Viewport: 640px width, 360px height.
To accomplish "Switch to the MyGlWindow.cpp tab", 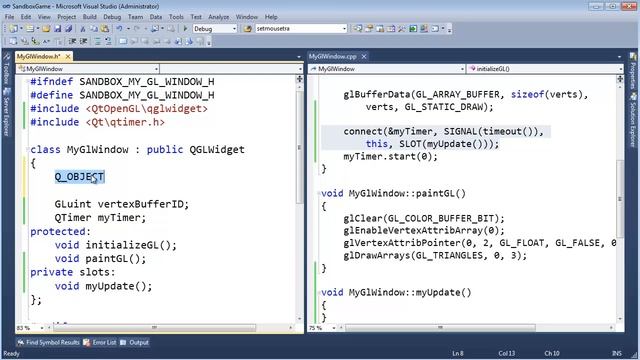I will (x=333, y=56).
